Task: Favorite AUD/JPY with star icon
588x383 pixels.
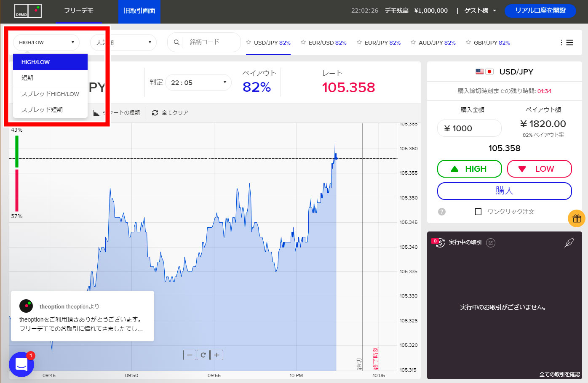Action: [413, 43]
